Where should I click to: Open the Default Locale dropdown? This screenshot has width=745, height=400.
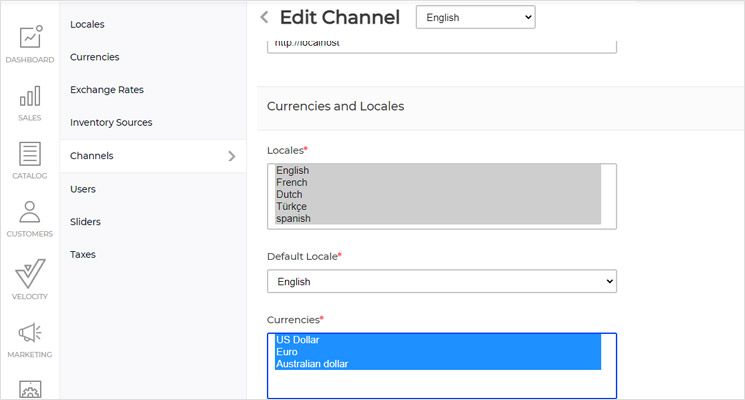(442, 281)
